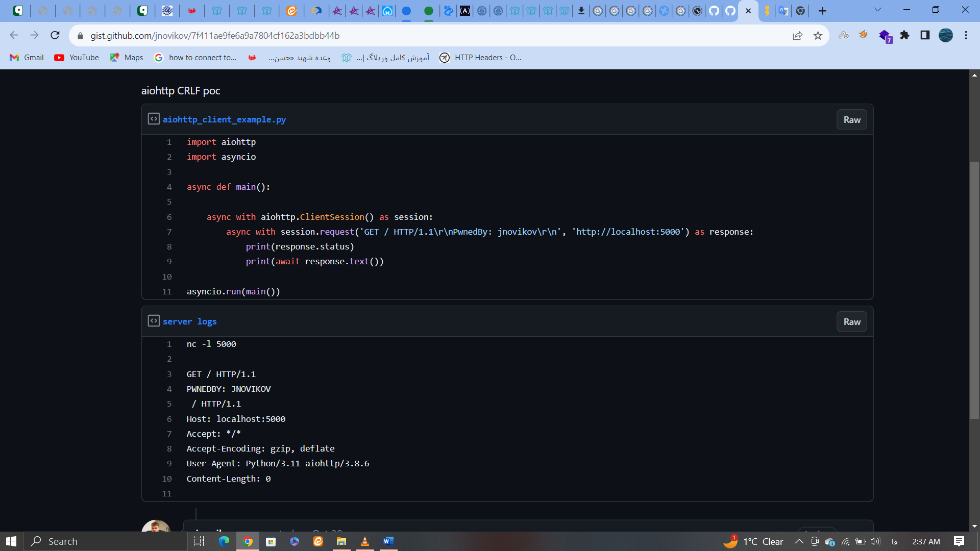
Task: Open the purple extension with badge 7
Action: coord(885,36)
